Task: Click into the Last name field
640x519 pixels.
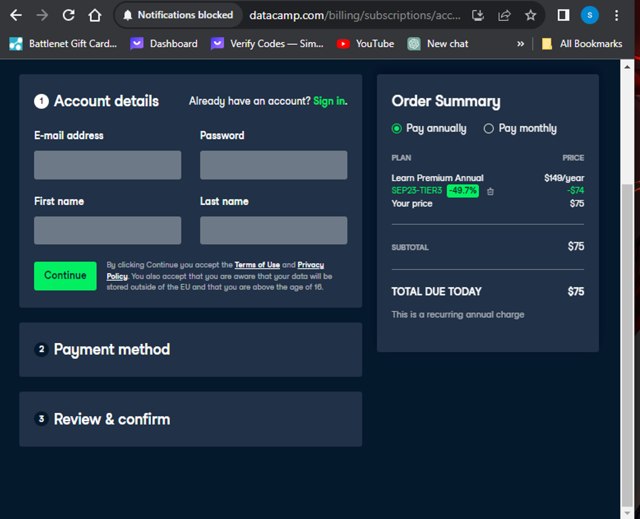Action: [273, 231]
